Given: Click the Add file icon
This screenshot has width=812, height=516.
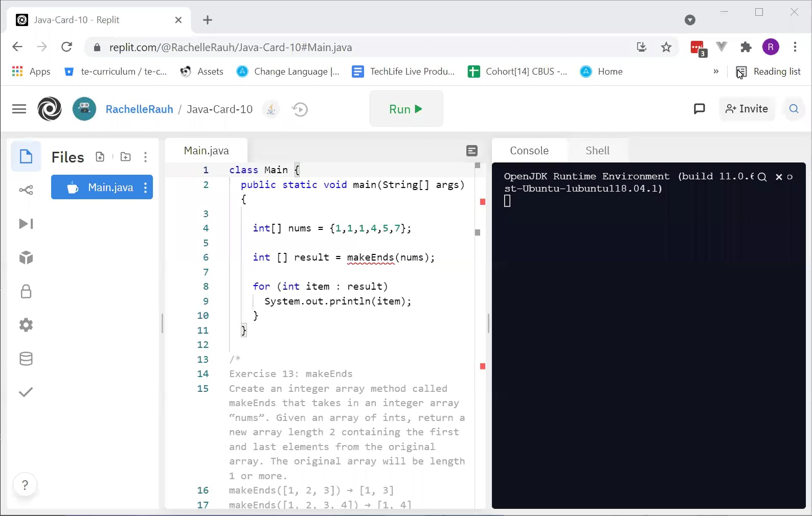Looking at the screenshot, I should [100, 157].
